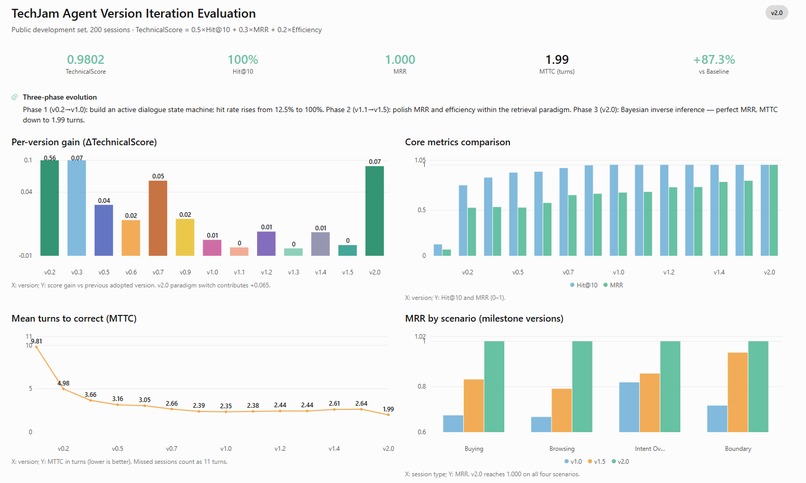Click the blue v1.0 bar for Browsing scenario
Screen dimensions: 806x483
(x=541, y=424)
